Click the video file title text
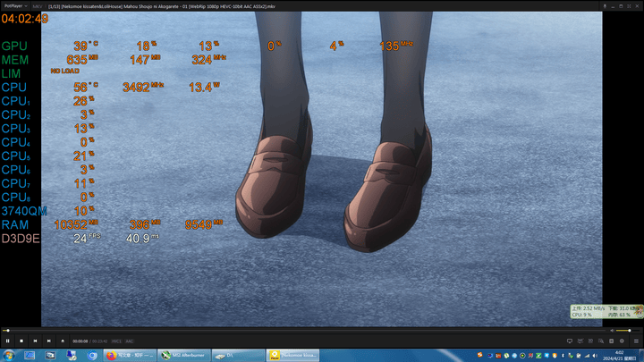Image resolution: width=644 pixels, height=362 pixels. click(x=162, y=6)
